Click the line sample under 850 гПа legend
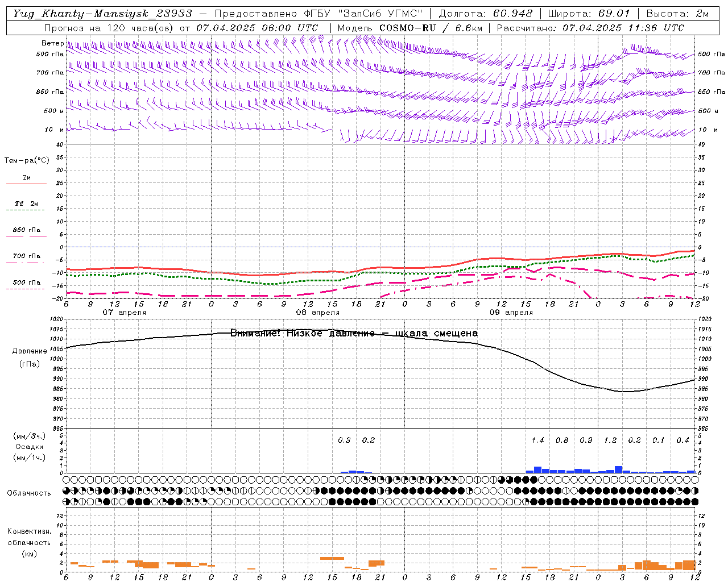The height and width of the screenshot is (582, 728). click(x=26, y=236)
